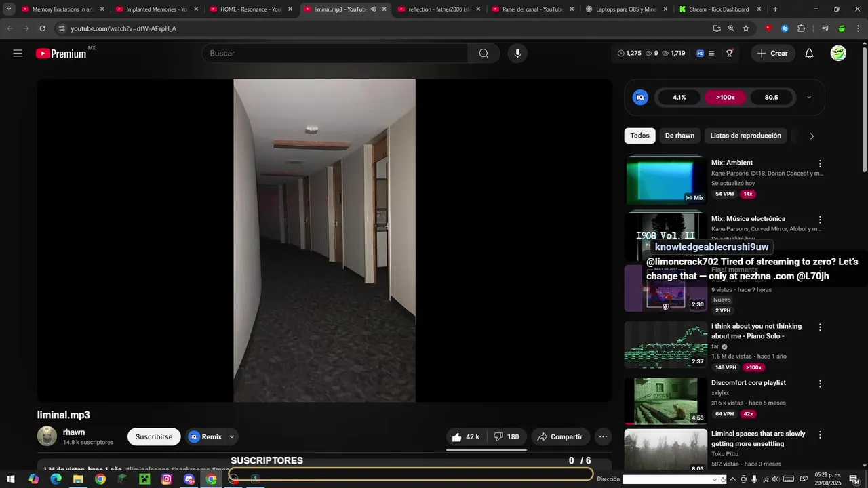Open a new browser tab
This screenshot has height=488, width=868.
775,9
